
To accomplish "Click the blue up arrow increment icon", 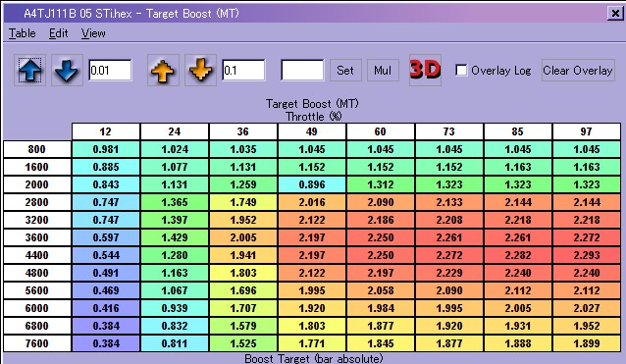I will point(30,71).
